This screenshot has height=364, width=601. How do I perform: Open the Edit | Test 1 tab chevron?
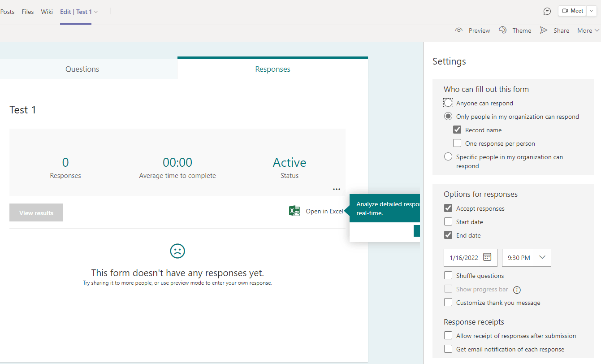(x=96, y=12)
